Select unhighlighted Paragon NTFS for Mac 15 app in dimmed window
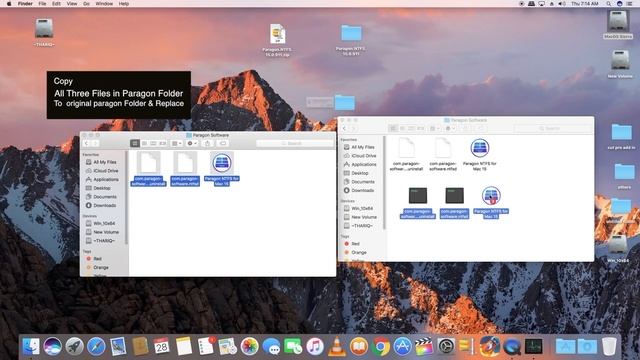This screenshot has width=640, height=360. click(480, 155)
